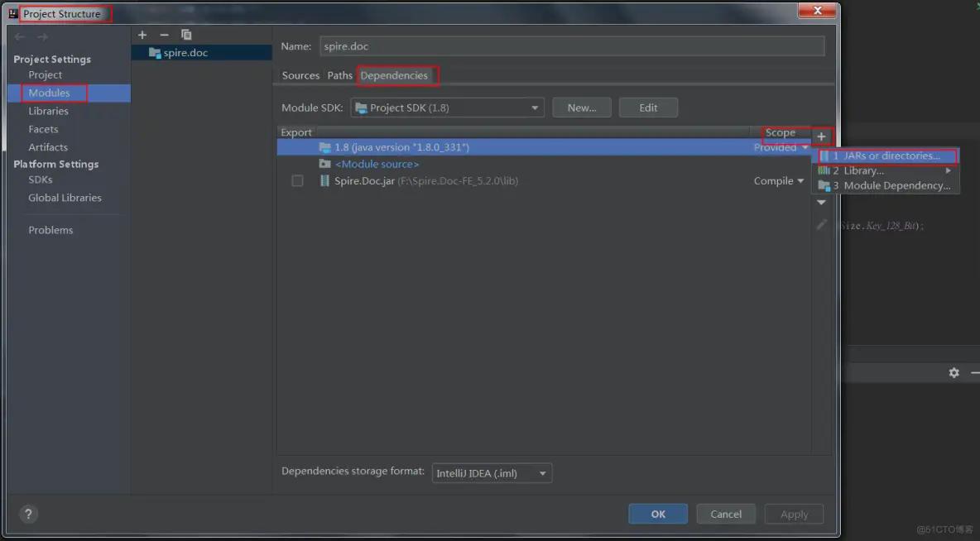Choose Module Dependency menu item

point(885,185)
